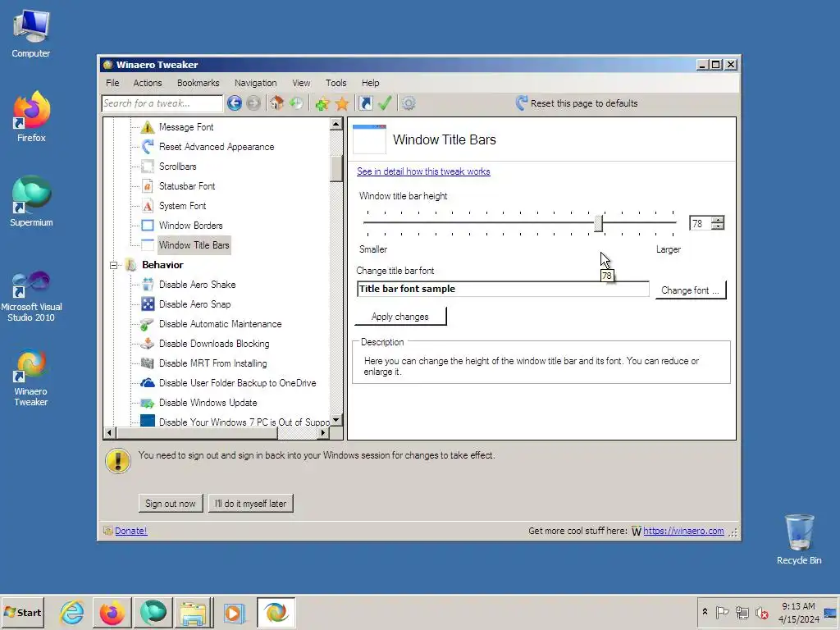This screenshot has height=630, width=840.
Task: Select Disable Downloads Blocking tweak
Action: 214,344
